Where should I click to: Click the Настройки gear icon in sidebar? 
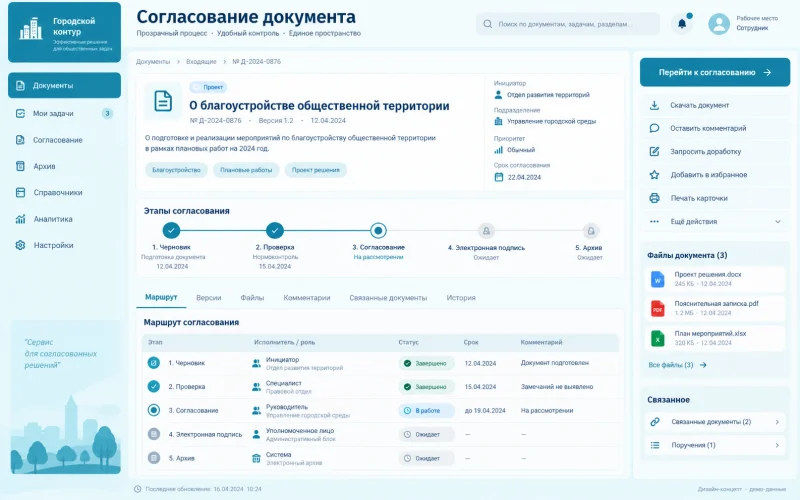(x=20, y=245)
